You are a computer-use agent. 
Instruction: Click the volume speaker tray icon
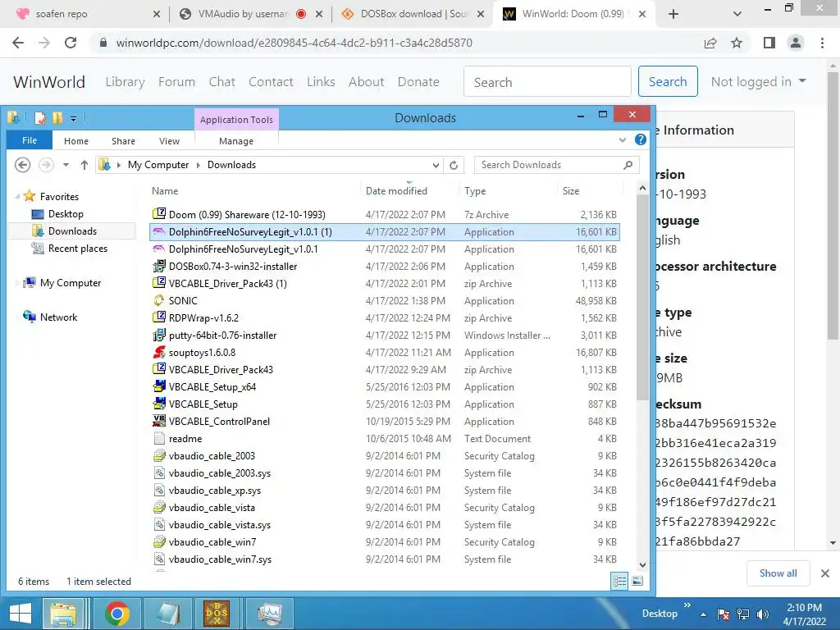pos(763,614)
